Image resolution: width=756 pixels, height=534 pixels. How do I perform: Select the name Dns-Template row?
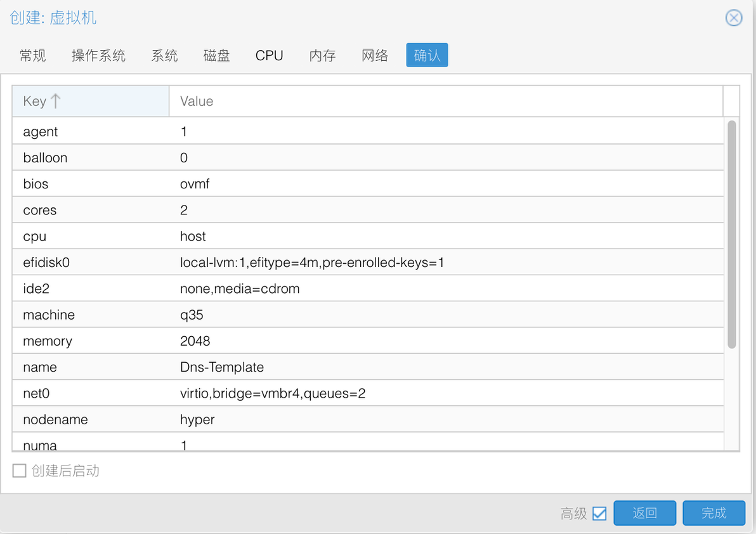click(368, 367)
